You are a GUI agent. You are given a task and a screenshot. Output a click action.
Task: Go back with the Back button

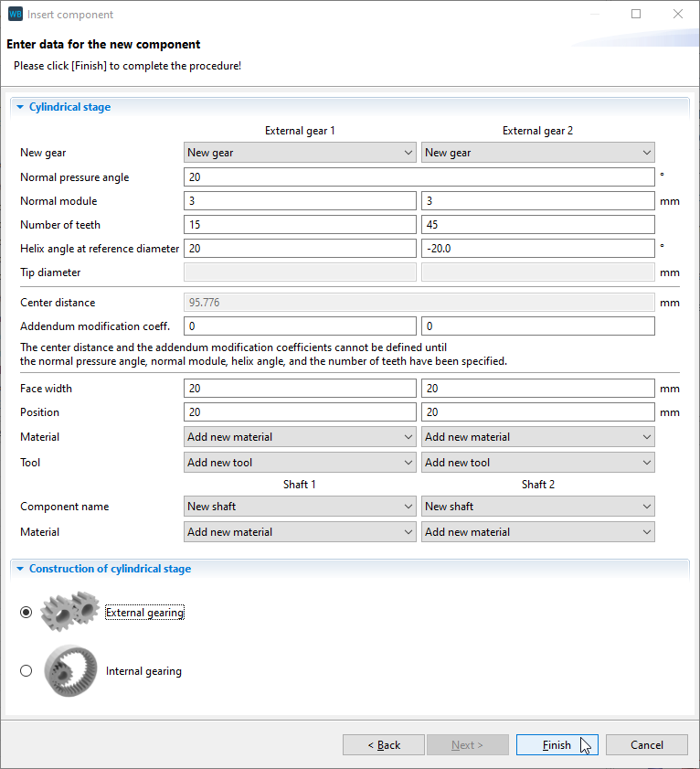[x=384, y=745]
